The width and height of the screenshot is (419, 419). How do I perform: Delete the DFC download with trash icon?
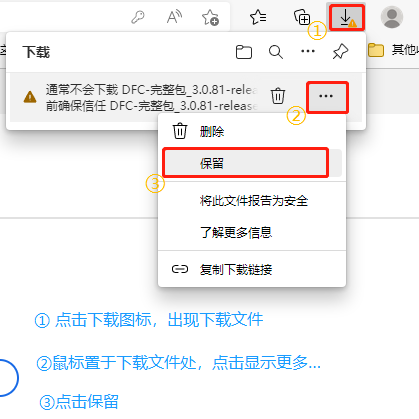click(x=278, y=96)
